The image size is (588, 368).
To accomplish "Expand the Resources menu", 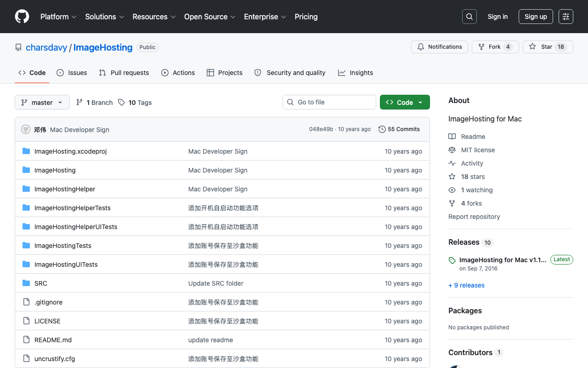I will pyautogui.click(x=154, y=17).
